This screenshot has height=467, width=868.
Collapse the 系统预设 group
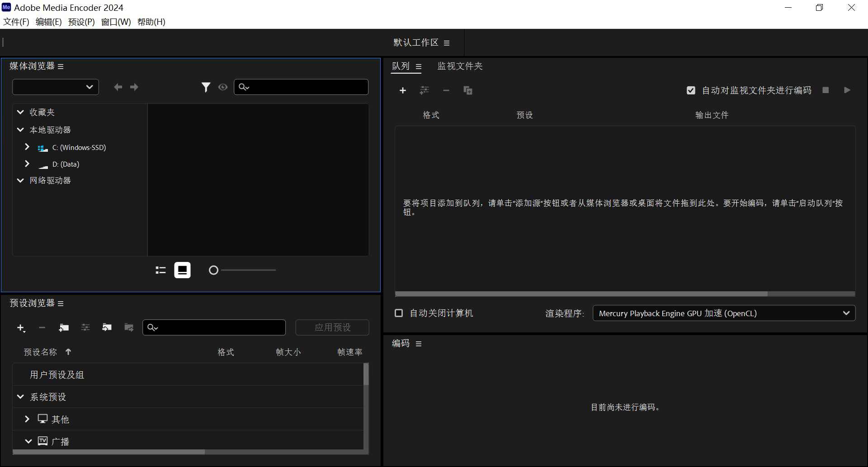(20, 397)
